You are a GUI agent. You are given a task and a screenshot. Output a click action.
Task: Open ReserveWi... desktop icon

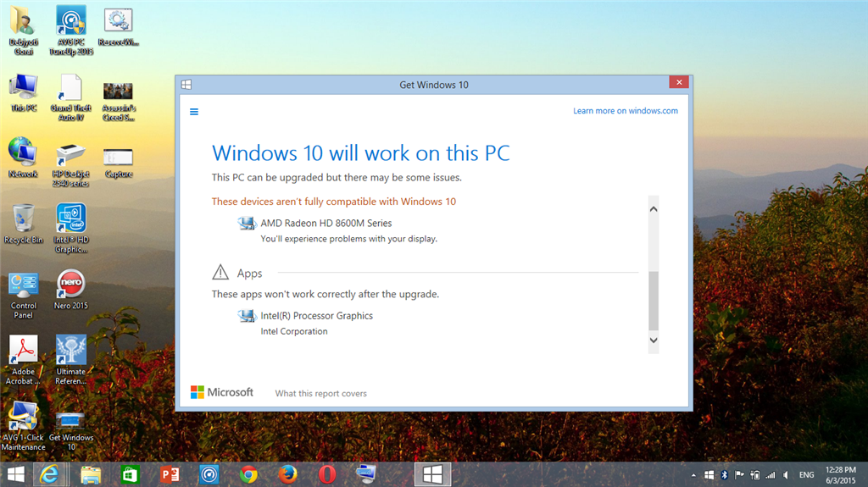(x=118, y=26)
